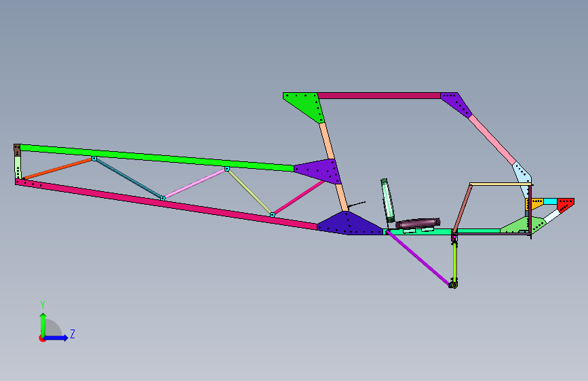Click the 'Y' axis label
Image resolution: width=588 pixels, height=381 pixels.
(x=43, y=305)
